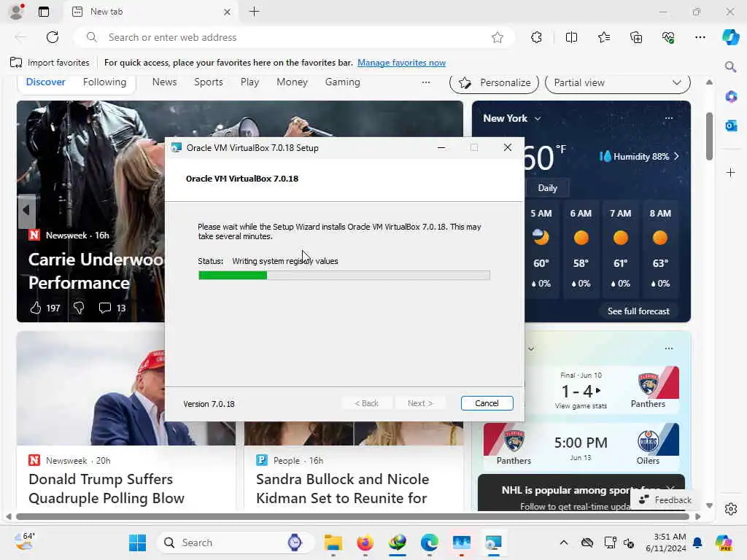The width and height of the screenshot is (747, 560).
Task: Click the taskbar Search box
Action: tap(234, 542)
